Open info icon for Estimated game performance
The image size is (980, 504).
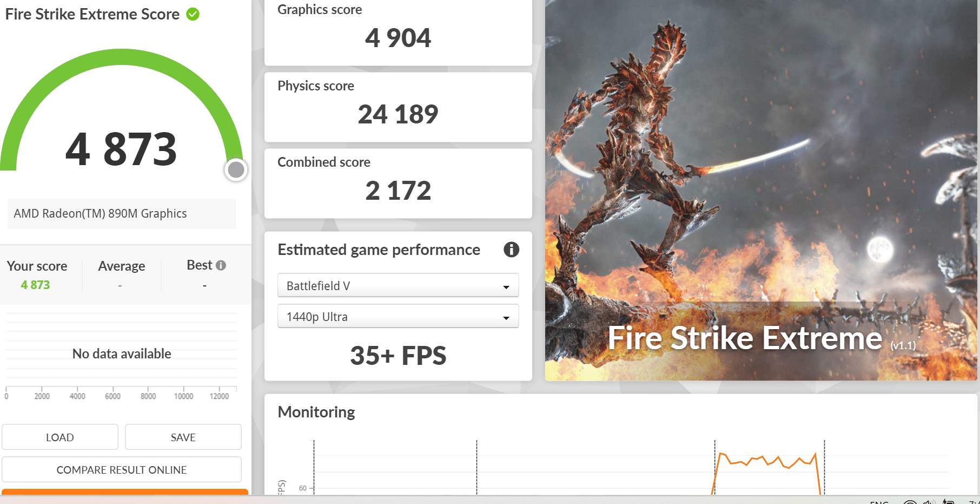point(511,250)
